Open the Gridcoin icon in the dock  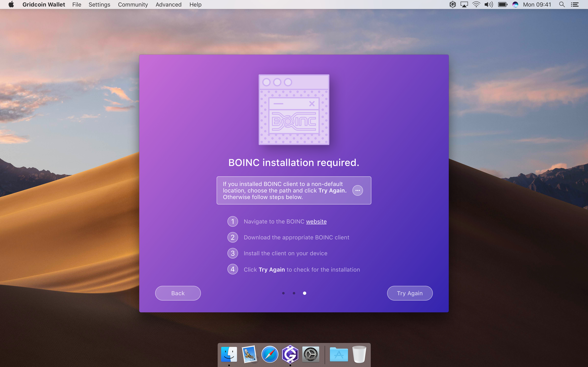click(x=290, y=354)
